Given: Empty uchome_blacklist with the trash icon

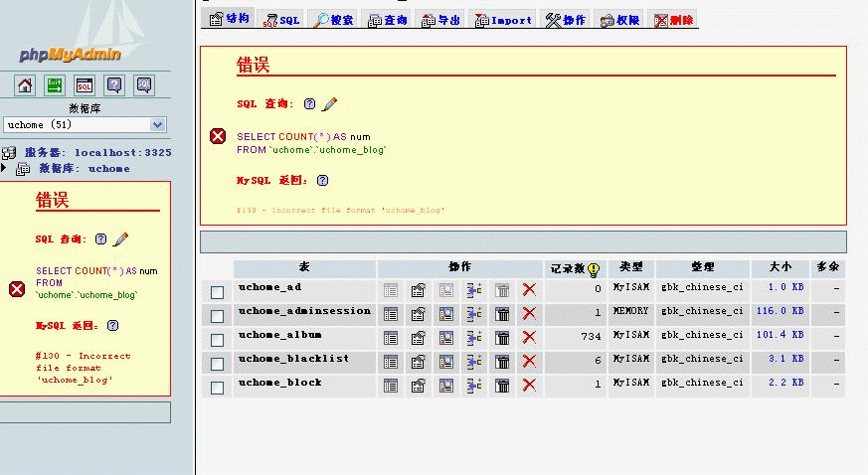Looking at the screenshot, I should coord(502,362).
